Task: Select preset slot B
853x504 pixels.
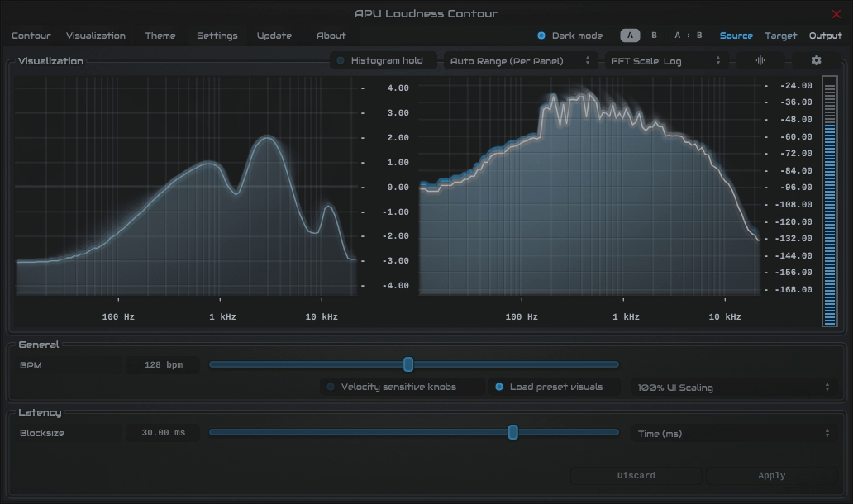Action: point(654,36)
